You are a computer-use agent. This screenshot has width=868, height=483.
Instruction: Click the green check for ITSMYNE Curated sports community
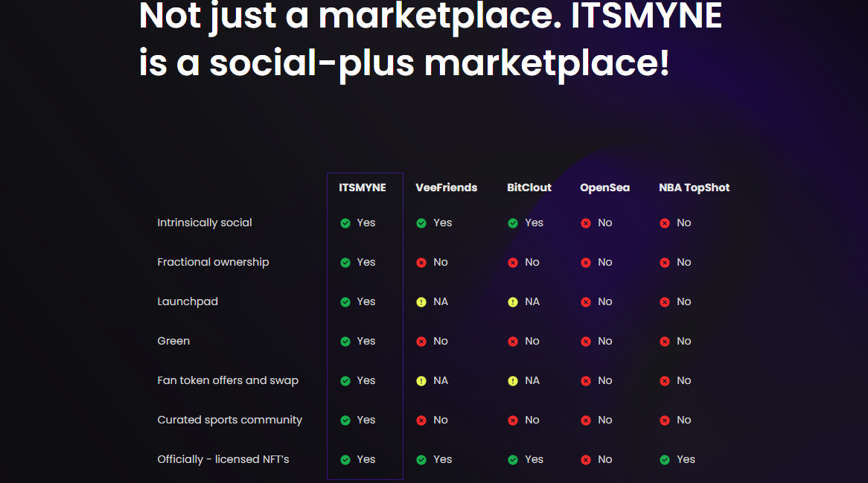pyautogui.click(x=345, y=420)
